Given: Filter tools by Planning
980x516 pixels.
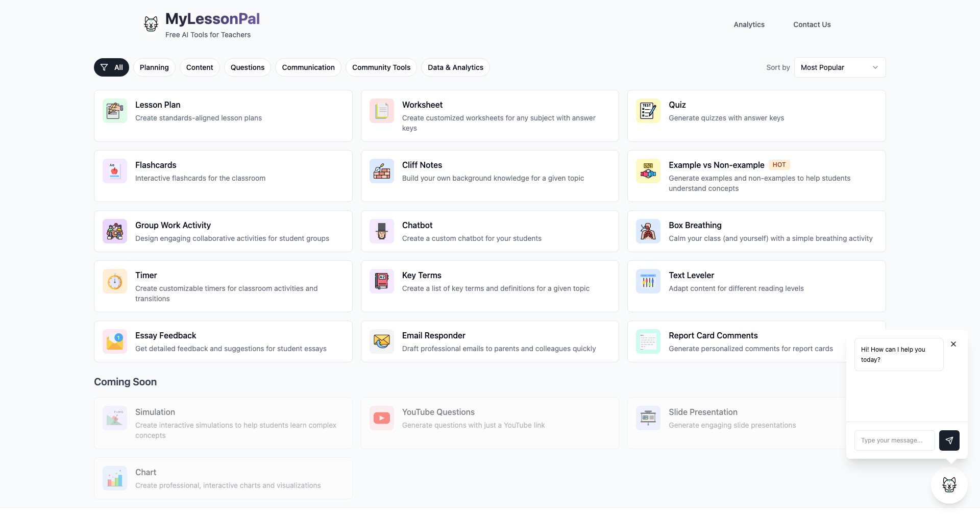Looking at the screenshot, I should click(x=154, y=67).
